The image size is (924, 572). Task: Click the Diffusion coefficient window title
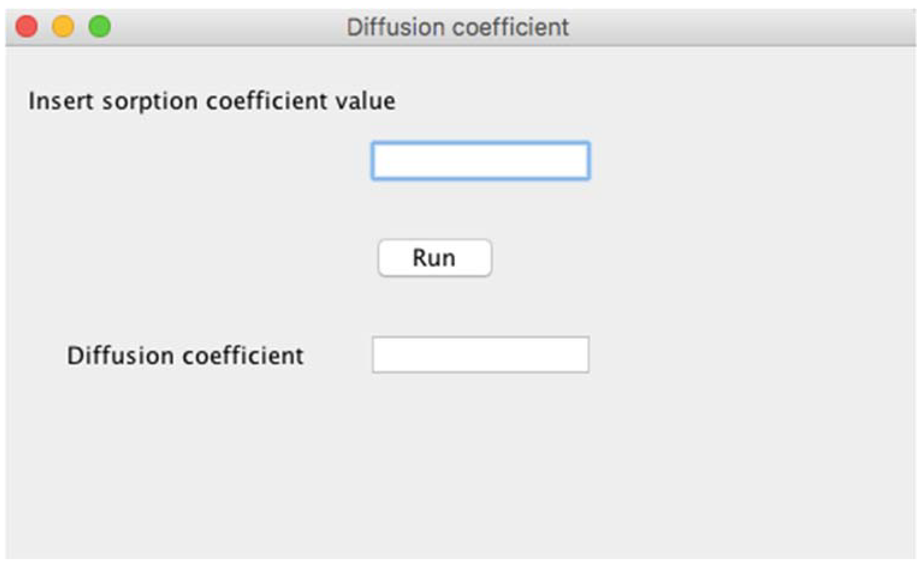tap(458, 27)
